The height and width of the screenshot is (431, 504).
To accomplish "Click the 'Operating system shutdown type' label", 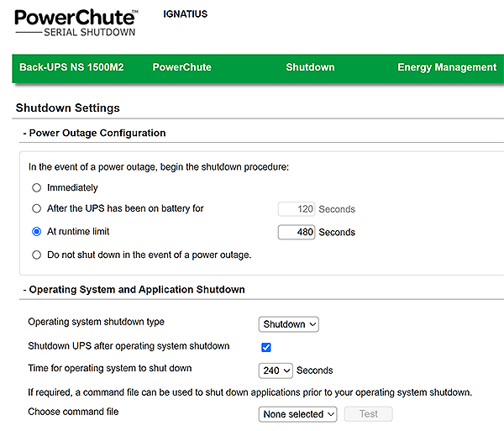I will tap(96, 322).
